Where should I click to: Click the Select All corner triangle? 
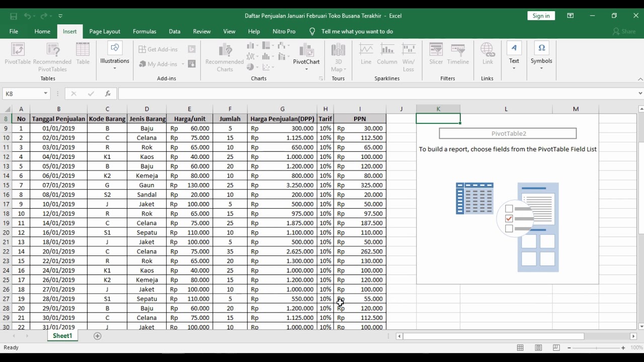click(7, 109)
